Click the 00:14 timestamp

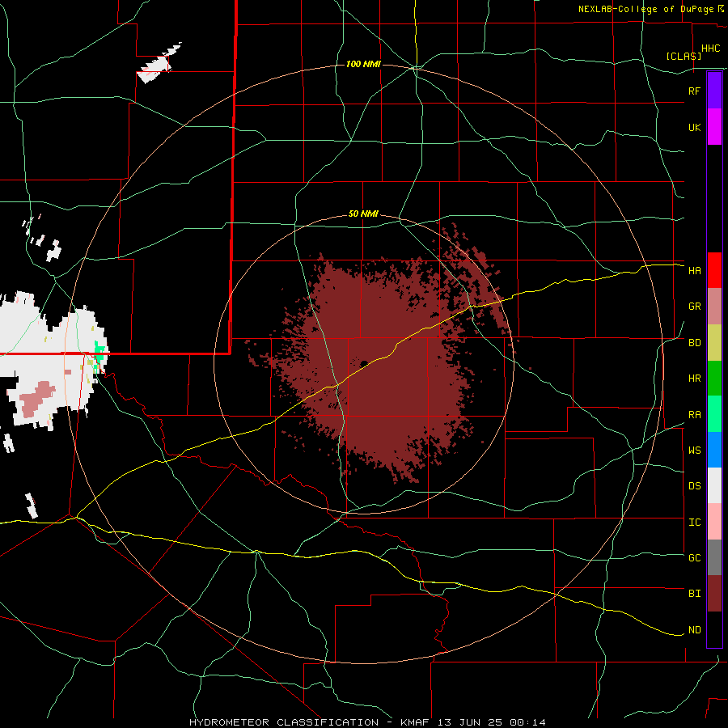[x=527, y=722]
